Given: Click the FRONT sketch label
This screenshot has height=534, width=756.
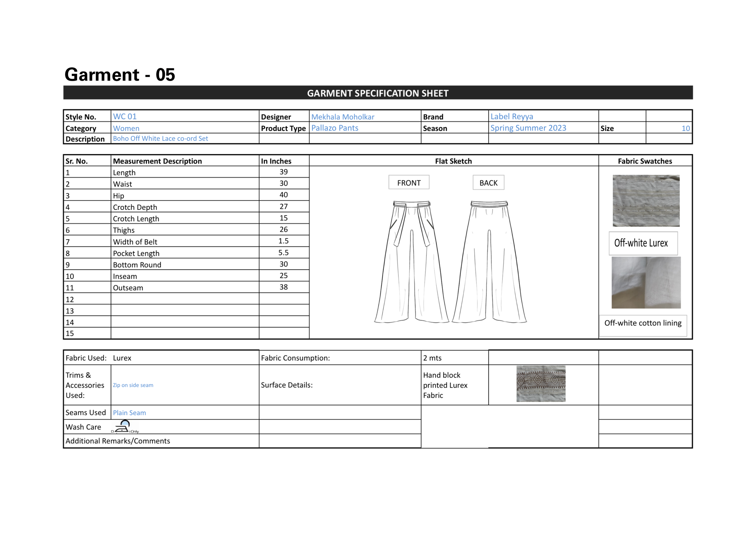Looking at the screenshot, I should pyautogui.click(x=409, y=183).
